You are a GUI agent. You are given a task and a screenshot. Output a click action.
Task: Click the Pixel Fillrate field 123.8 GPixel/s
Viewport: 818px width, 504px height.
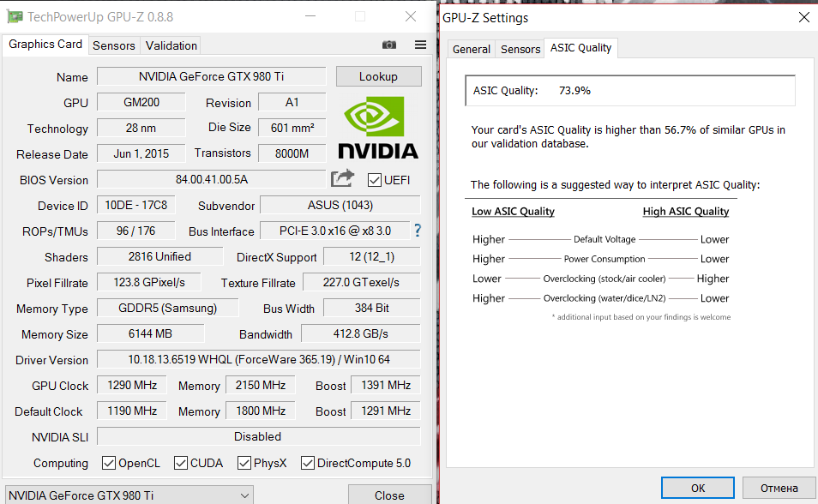click(149, 282)
